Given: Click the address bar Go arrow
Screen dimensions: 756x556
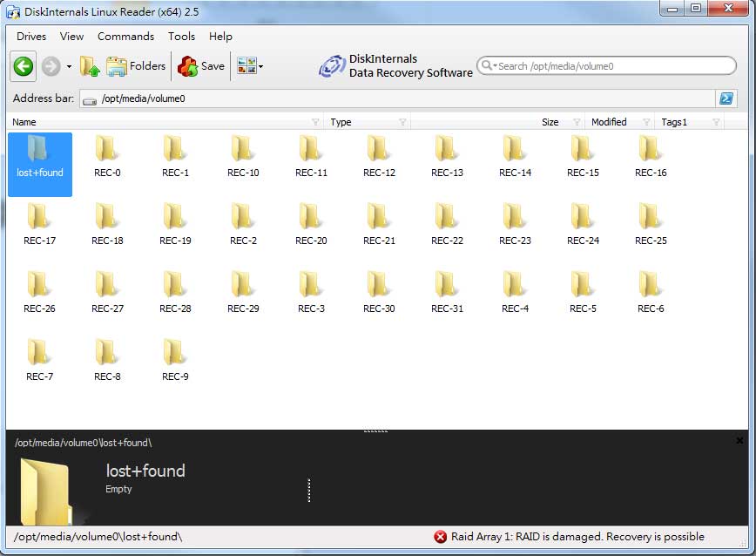Looking at the screenshot, I should [x=726, y=98].
